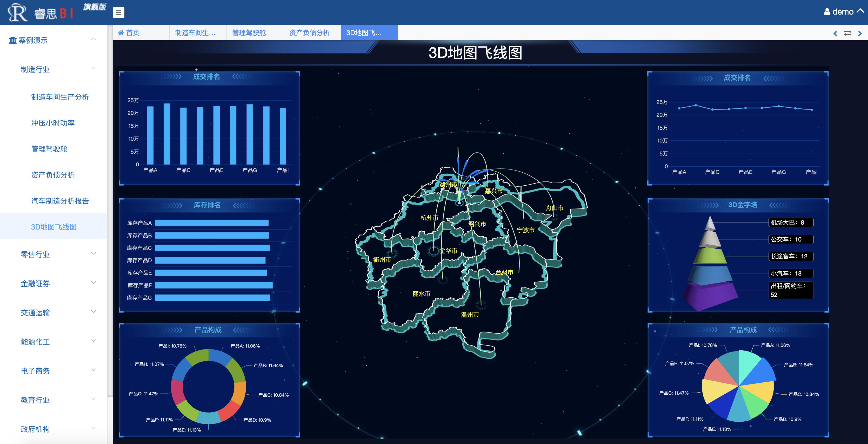Click the 衢州市 label on map
Screen dimensions: 868x444
[382, 260]
